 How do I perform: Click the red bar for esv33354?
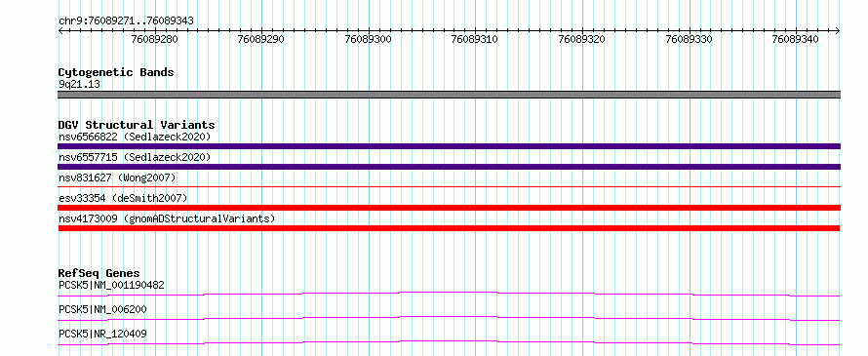click(x=449, y=208)
